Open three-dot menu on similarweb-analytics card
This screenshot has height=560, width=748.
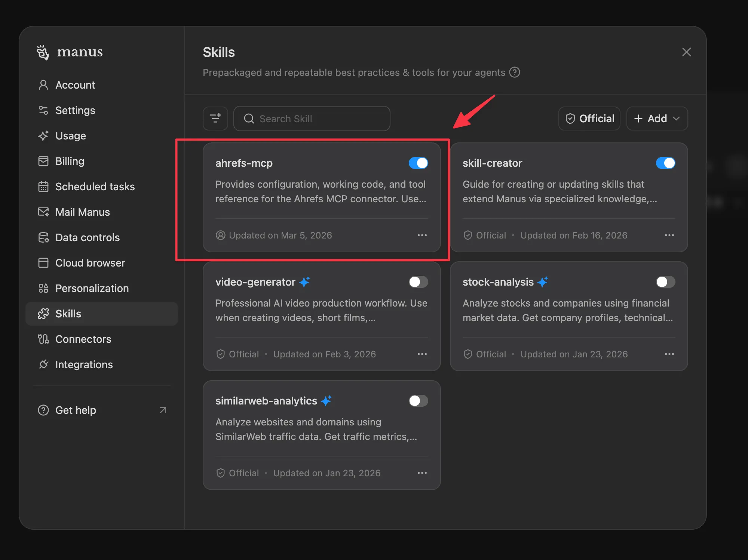click(422, 473)
